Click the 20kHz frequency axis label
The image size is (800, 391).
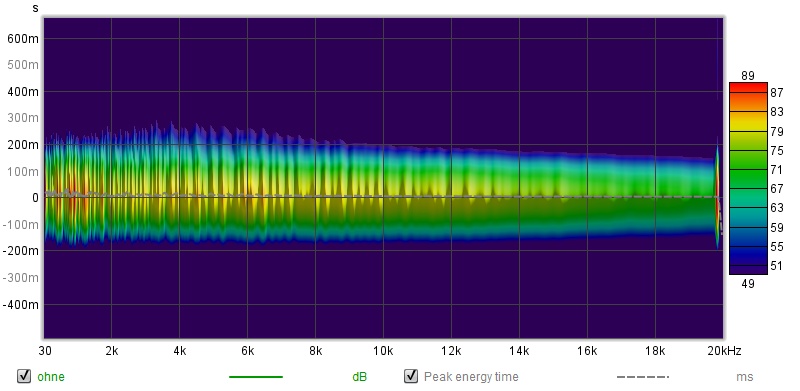724,351
